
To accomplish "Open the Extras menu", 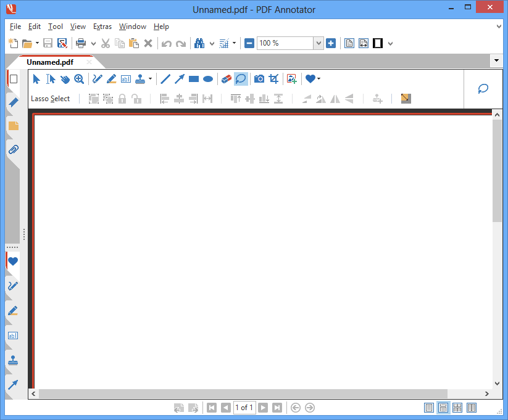I will [x=102, y=27].
